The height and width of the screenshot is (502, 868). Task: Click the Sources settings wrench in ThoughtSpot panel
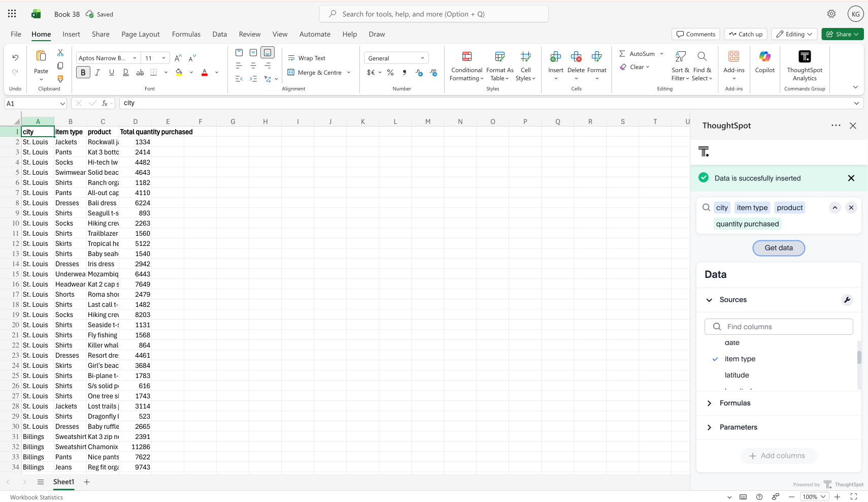(846, 300)
